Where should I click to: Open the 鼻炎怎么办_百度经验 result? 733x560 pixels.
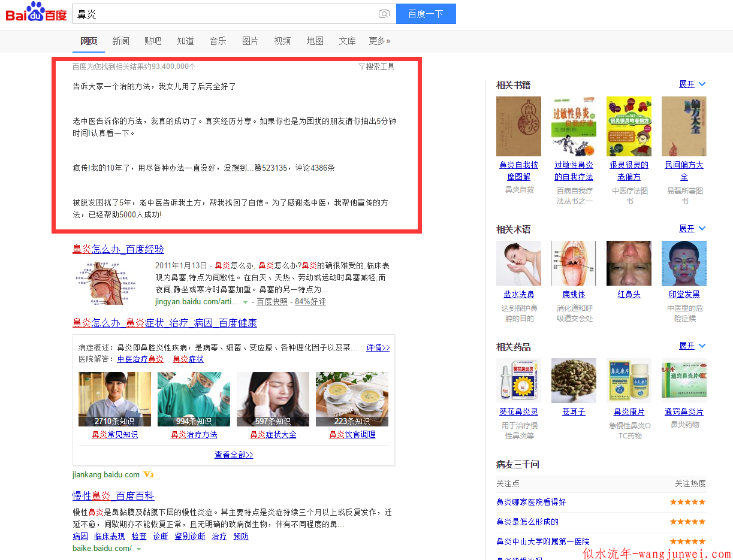118,249
